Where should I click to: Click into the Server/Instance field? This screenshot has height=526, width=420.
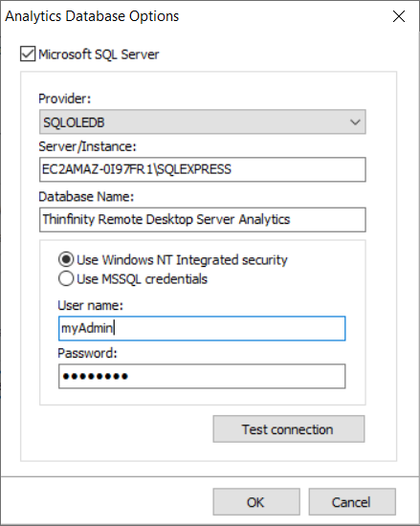pyautogui.click(x=202, y=169)
